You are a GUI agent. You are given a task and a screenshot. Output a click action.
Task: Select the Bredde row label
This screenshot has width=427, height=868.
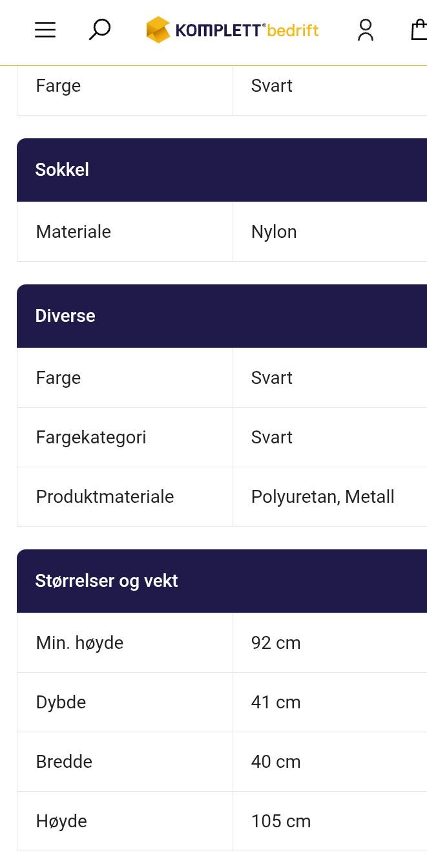pyautogui.click(x=64, y=762)
